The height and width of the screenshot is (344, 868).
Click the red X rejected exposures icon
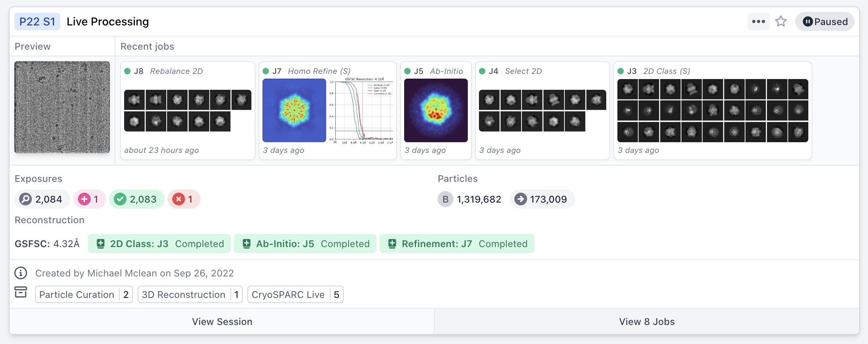(x=179, y=199)
